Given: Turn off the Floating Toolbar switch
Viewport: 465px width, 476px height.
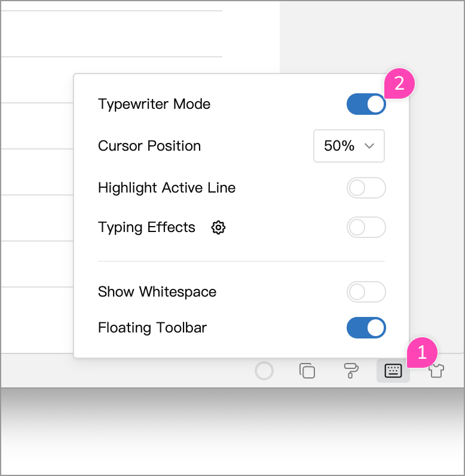Looking at the screenshot, I should pyautogui.click(x=366, y=328).
